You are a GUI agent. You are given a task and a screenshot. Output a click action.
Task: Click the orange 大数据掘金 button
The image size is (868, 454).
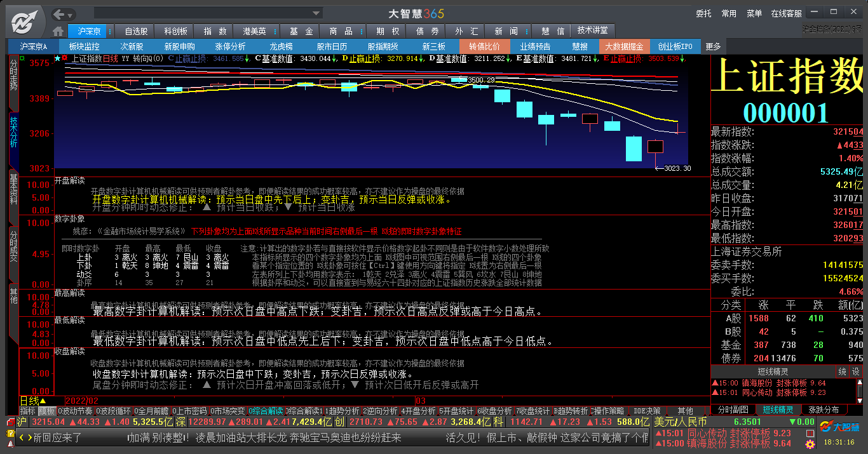click(624, 46)
